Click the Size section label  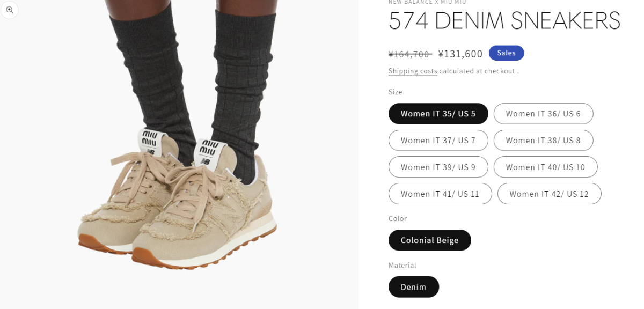396,92
